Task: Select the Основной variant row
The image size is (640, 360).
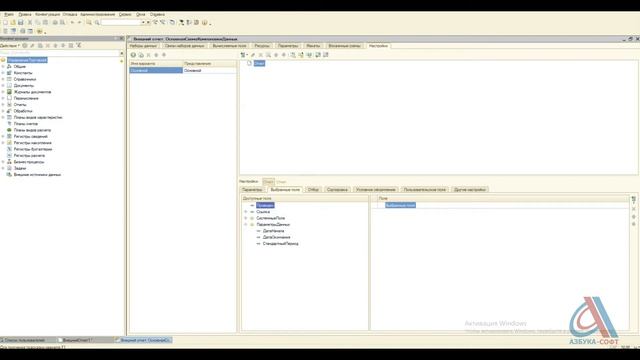Action: 183,70
